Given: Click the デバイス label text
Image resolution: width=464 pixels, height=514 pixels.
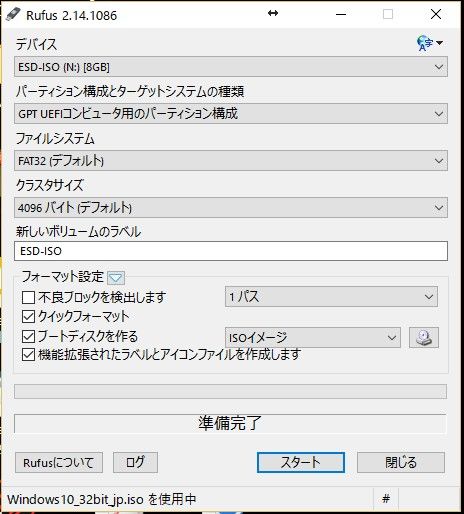Looking at the screenshot, I should pyautogui.click(x=36, y=44).
